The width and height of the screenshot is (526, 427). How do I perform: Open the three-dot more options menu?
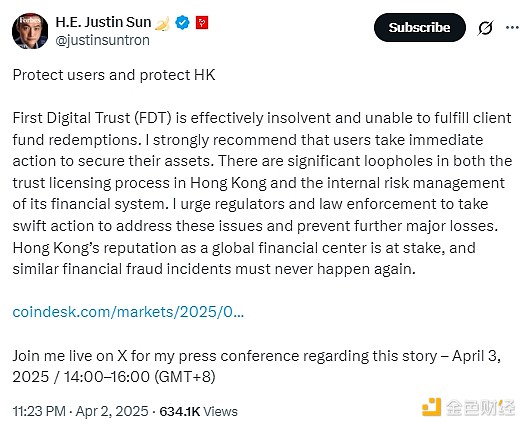click(512, 28)
